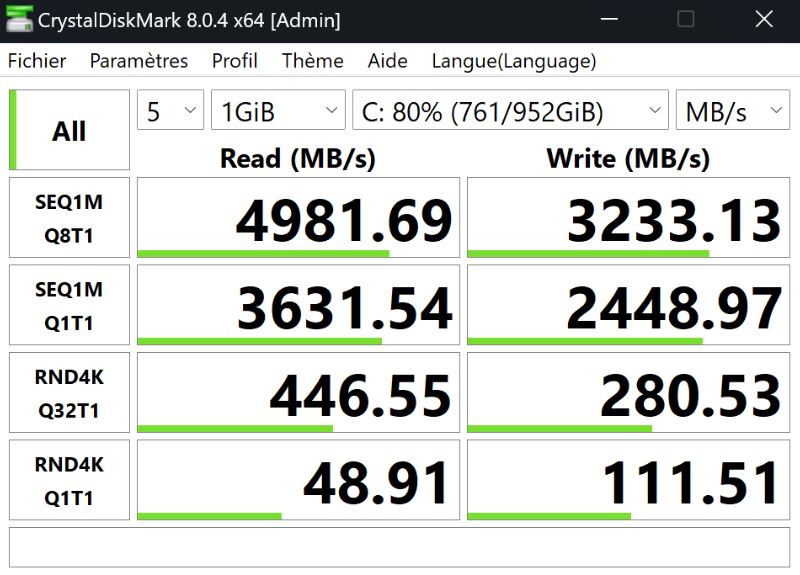Click the 48.91 random read result
The image size is (800, 575).
[298, 480]
